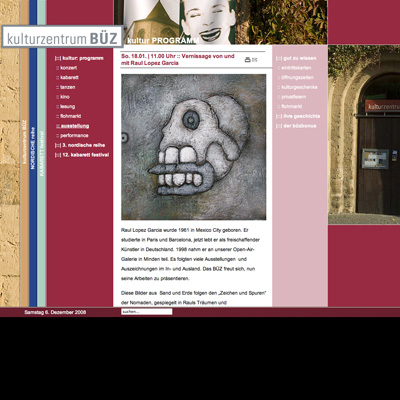The image size is (400, 400).
Task: Select kabarett in the left menu
Action: tap(67, 77)
